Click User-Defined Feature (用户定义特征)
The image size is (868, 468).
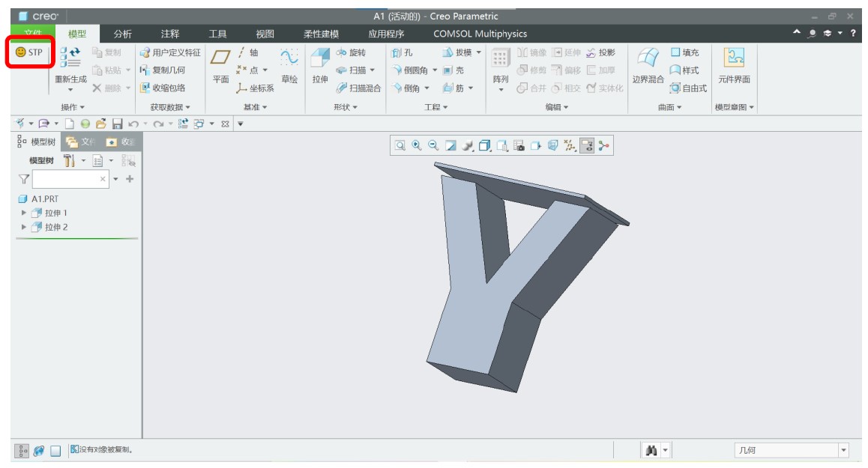coord(170,52)
